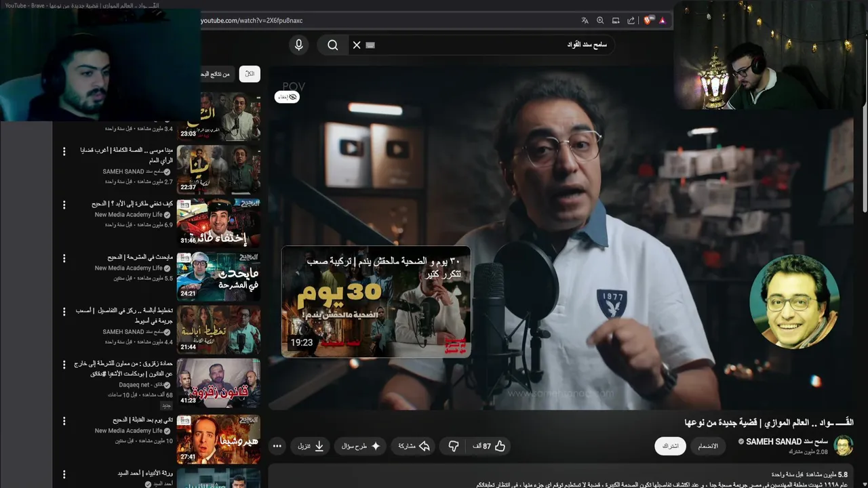The image size is (868, 488).
Task: Open menu for 'حمادة زقزوق' sidebar video
Action: tap(64, 366)
